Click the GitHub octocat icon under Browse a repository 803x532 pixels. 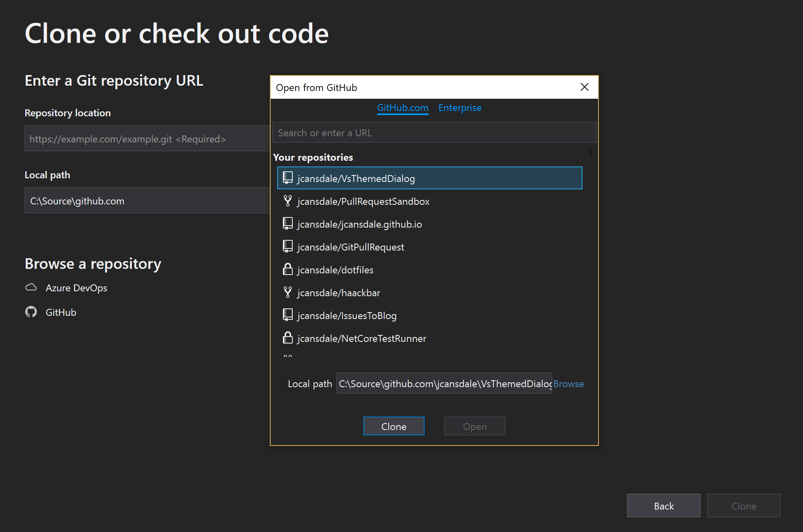tap(31, 312)
